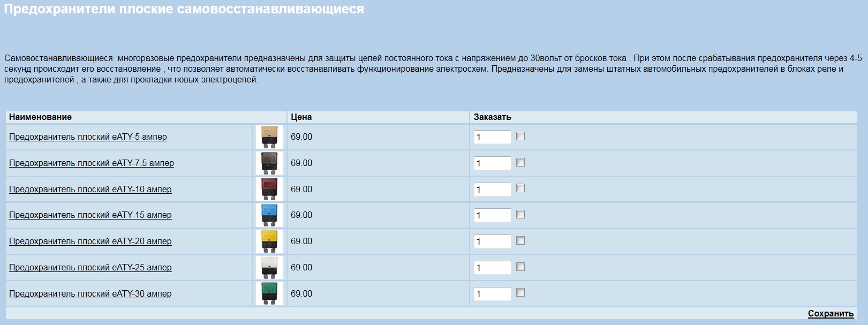Enable the order checkbox for eATY-20 ампер
868x325 pixels.
click(520, 240)
